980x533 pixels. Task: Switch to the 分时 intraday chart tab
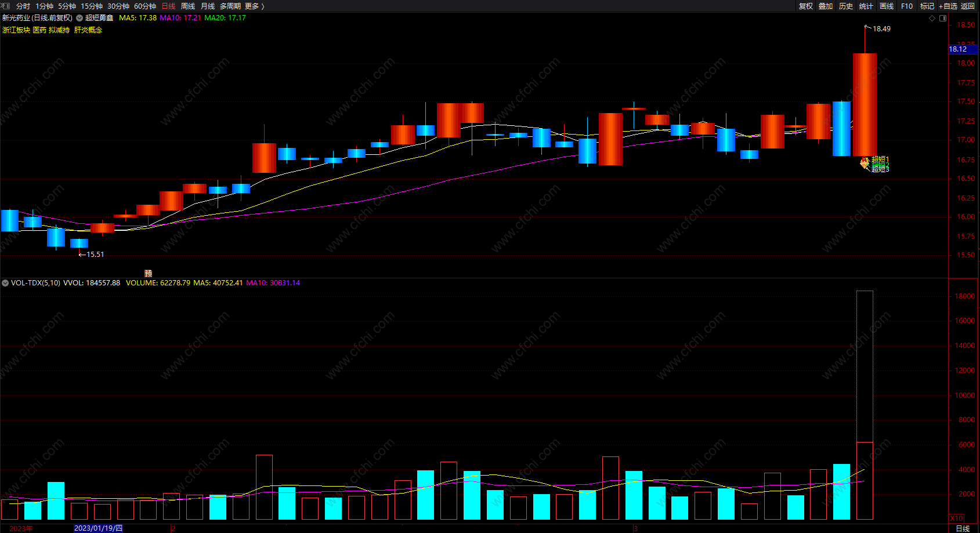point(23,6)
